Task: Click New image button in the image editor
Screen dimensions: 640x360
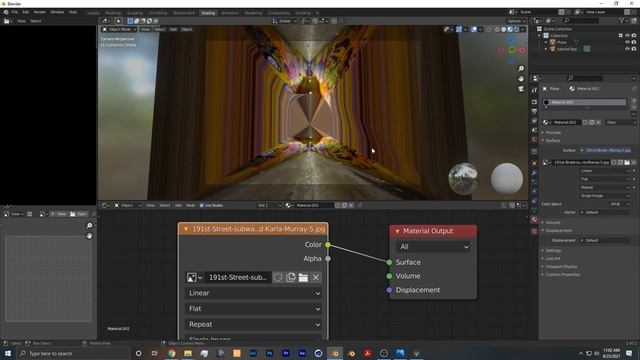Action: click(x=59, y=214)
